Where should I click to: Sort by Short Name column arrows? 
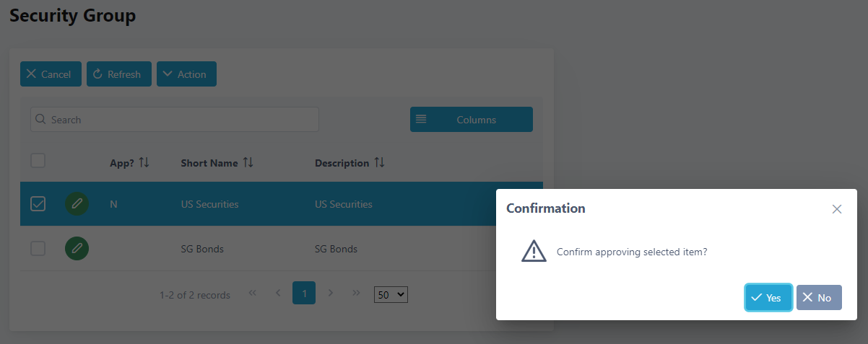248,162
